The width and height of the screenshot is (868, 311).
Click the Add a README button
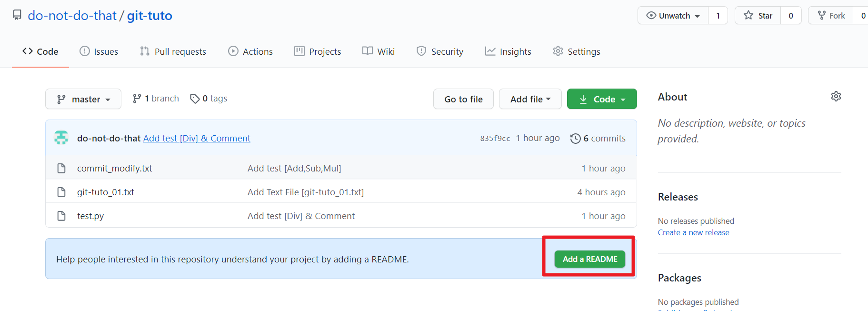pos(590,259)
